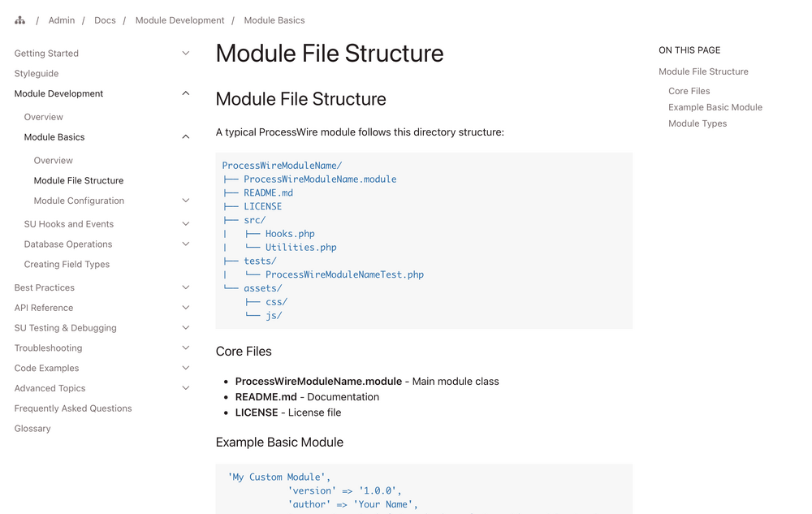This screenshot has height=514, width=812.
Task: Jump to Example Basic Module outline link
Action: (715, 108)
